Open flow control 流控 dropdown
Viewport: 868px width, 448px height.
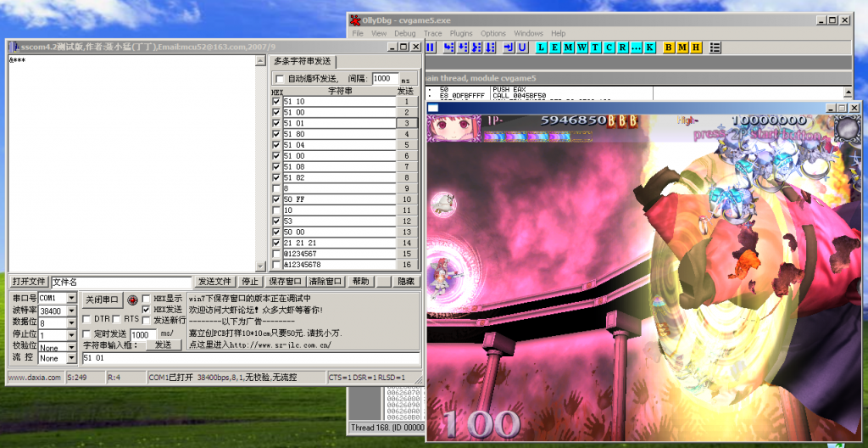(x=71, y=358)
